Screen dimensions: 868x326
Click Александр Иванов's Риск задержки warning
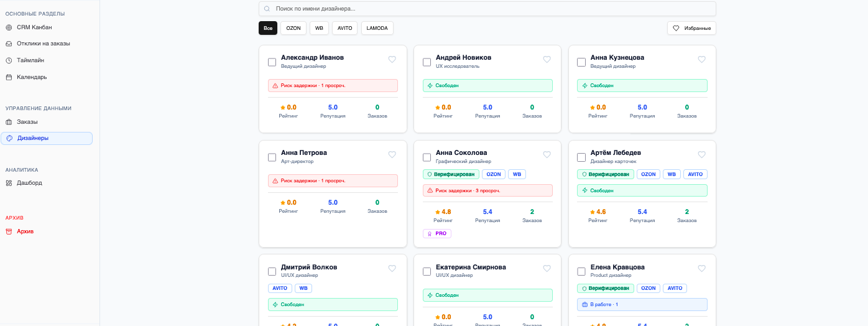(333, 85)
